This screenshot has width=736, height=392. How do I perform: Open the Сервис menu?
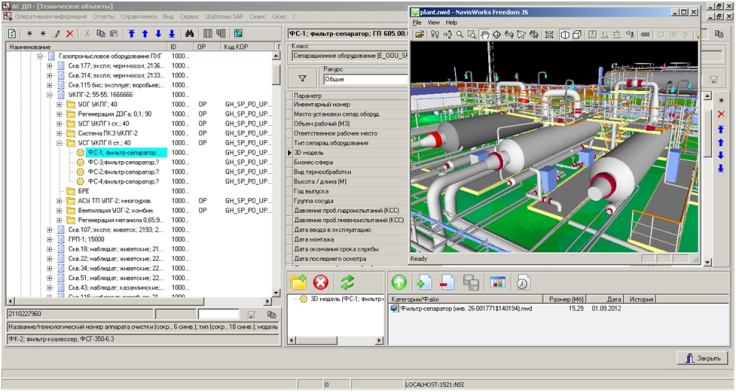(x=189, y=16)
